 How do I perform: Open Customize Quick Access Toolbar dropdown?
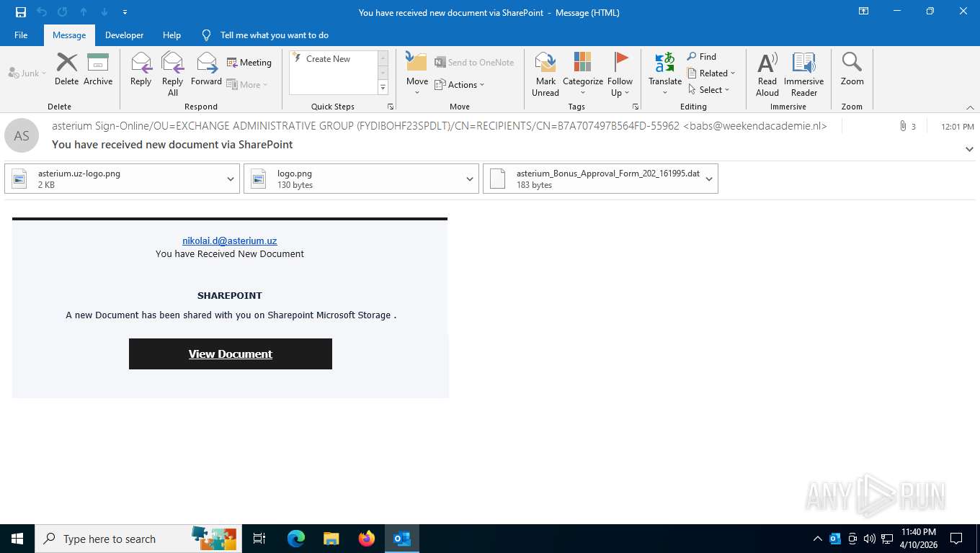click(x=125, y=12)
